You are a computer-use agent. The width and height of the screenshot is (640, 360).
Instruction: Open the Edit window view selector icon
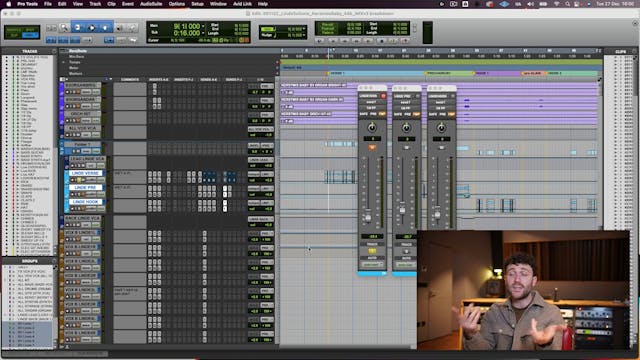[x=62, y=79]
